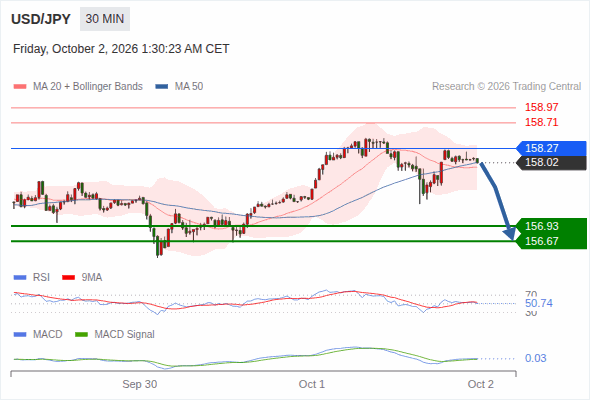
Task: Click the MACD Signal legend label
Action: click(125, 335)
